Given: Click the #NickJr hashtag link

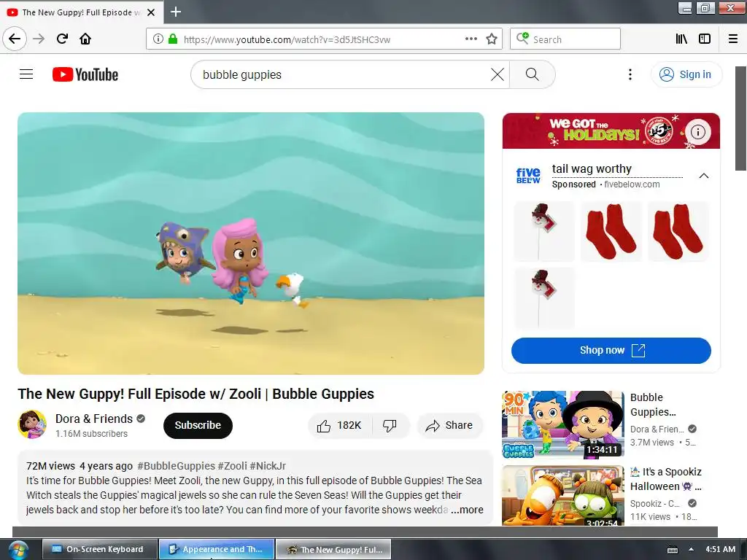Looking at the screenshot, I should pos(268,466).
